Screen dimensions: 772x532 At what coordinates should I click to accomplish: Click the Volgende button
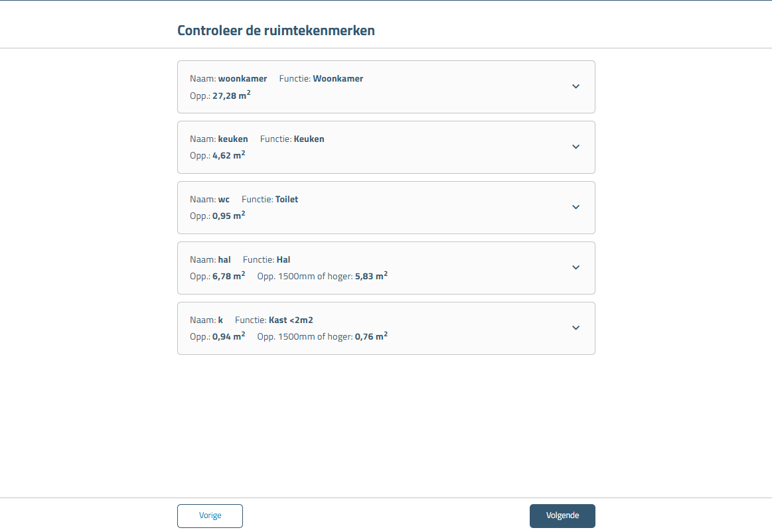(562, 515)
